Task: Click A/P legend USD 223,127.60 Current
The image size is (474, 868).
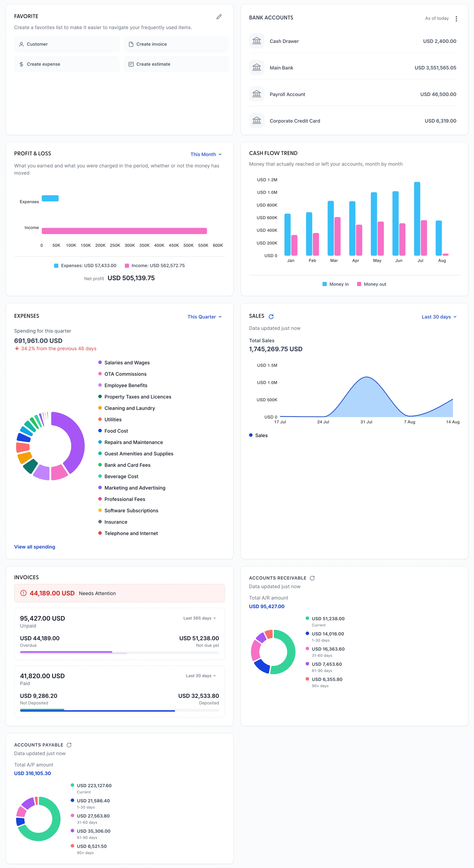Action: tap(91, 788)
